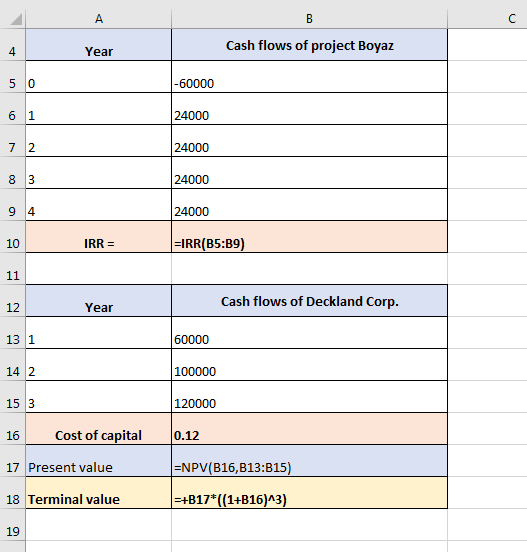Click the select-all corner triangle
The image size is (527, 552).
(16, 19)
